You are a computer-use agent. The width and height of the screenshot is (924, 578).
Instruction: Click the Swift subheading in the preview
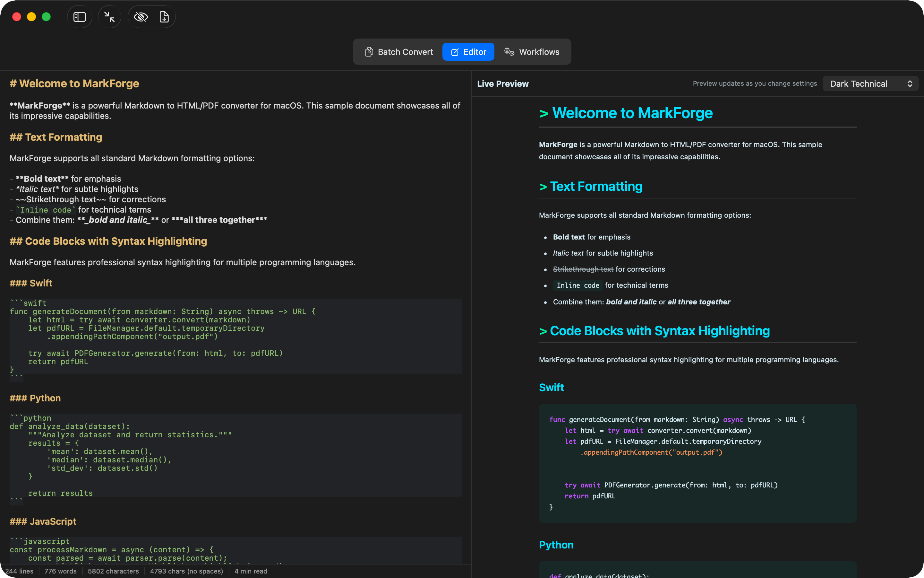pos(551,388)
